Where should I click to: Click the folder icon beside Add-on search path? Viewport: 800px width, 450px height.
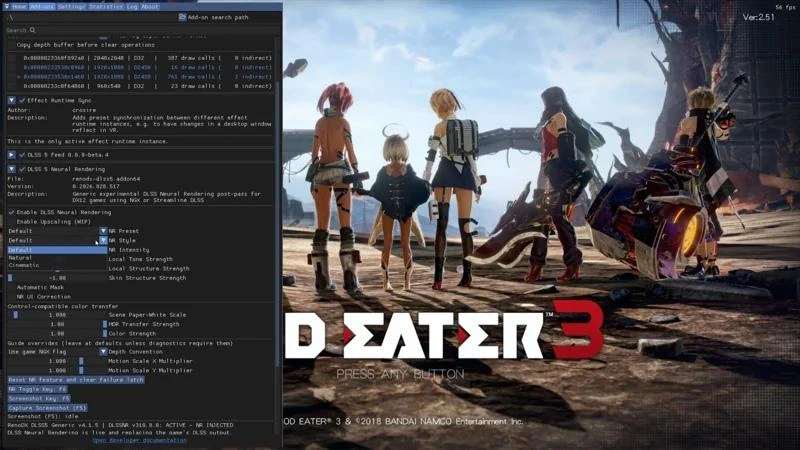click(x=182, y=17)
